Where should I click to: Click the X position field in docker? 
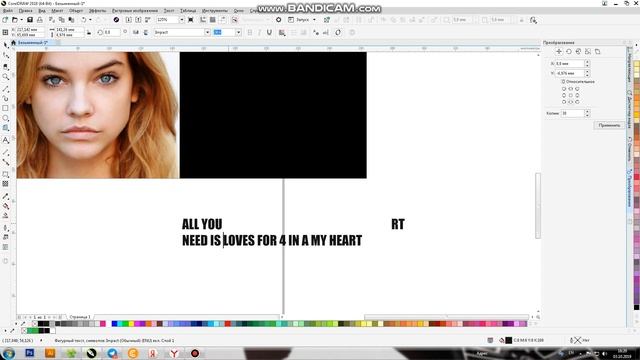pyautogui.click(x=570, y=64)
